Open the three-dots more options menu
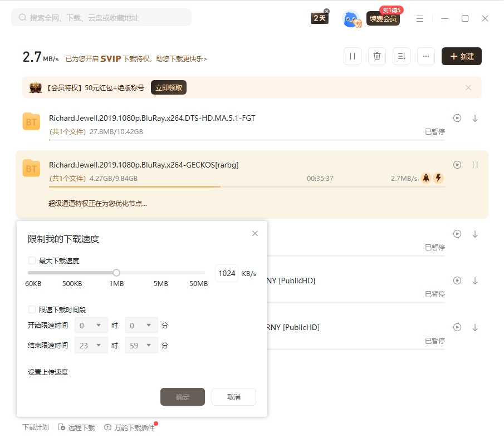504x438 pixels. pyautogui.click(x=426, y=56)
